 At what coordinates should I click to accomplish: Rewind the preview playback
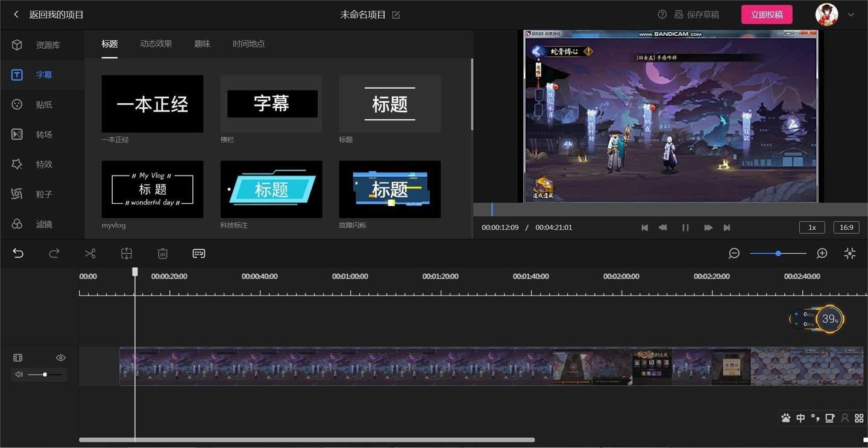662,227
